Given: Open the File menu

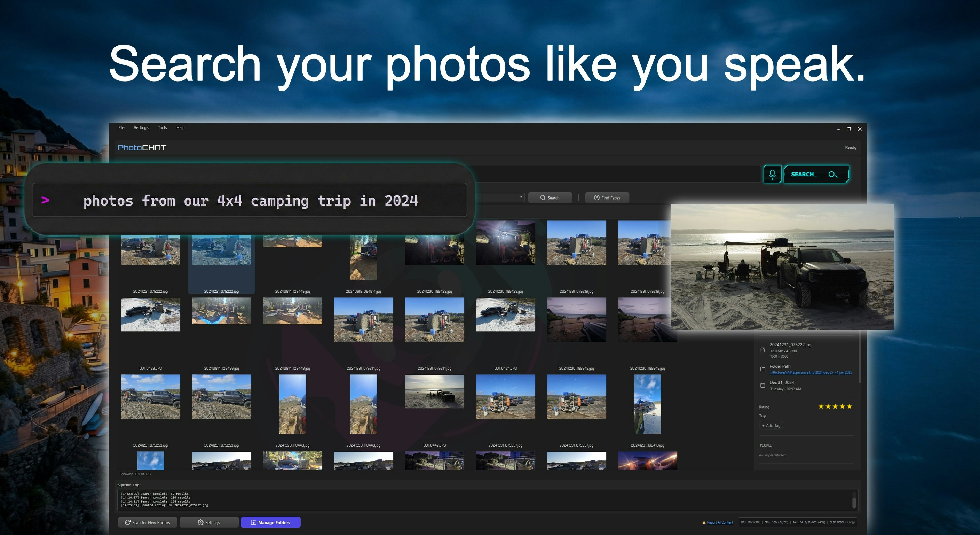Looking at the screenshot, I should click(121, 127).
